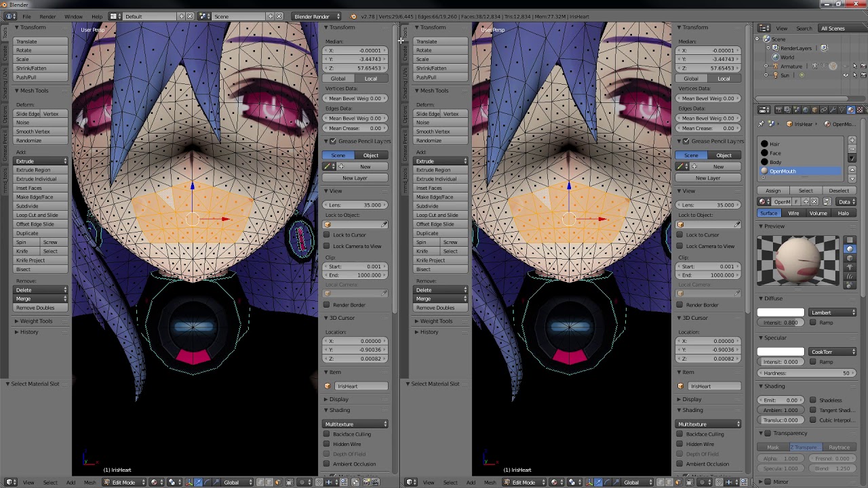
Task: Switch material type to Wire tab
Action: click(x=793, y=213)
